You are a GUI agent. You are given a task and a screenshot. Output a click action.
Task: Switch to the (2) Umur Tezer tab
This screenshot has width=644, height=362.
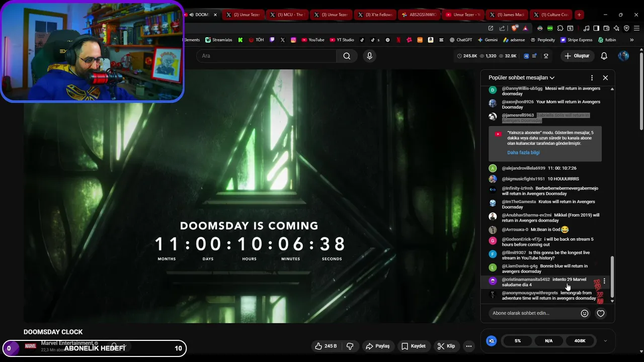click(x=243, y=15)
